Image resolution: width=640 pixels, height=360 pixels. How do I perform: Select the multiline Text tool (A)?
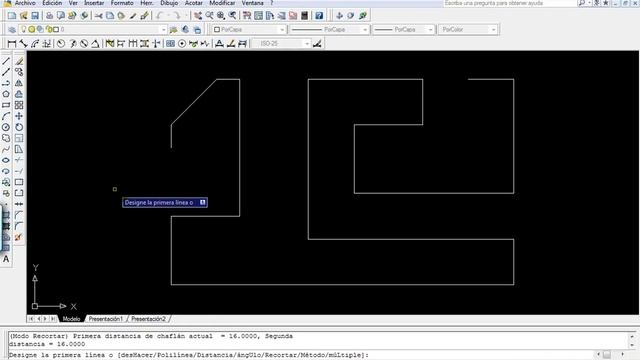click(x=6, y=259)
